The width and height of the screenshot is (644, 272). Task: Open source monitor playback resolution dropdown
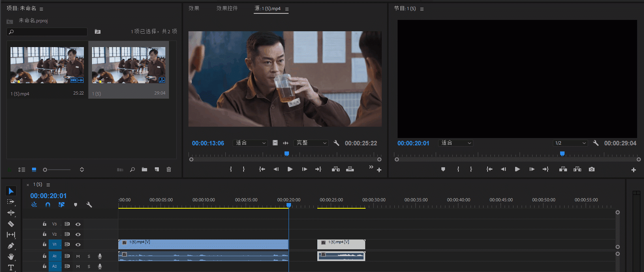[311, 143]
